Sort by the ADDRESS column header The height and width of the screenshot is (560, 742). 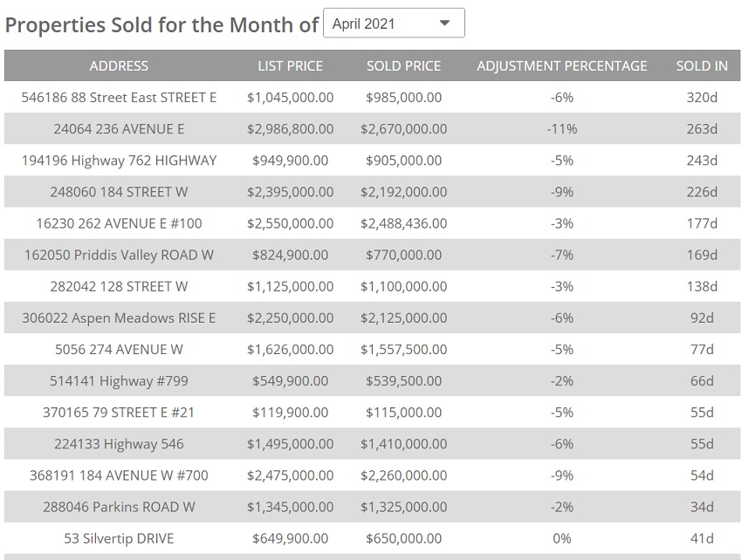pyautogui.click(x=119, y=66)
